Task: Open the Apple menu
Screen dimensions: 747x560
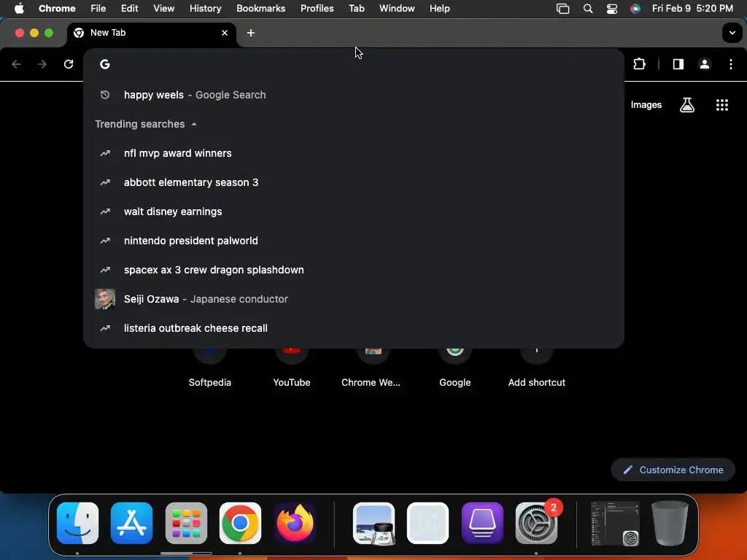Action: 19,9
